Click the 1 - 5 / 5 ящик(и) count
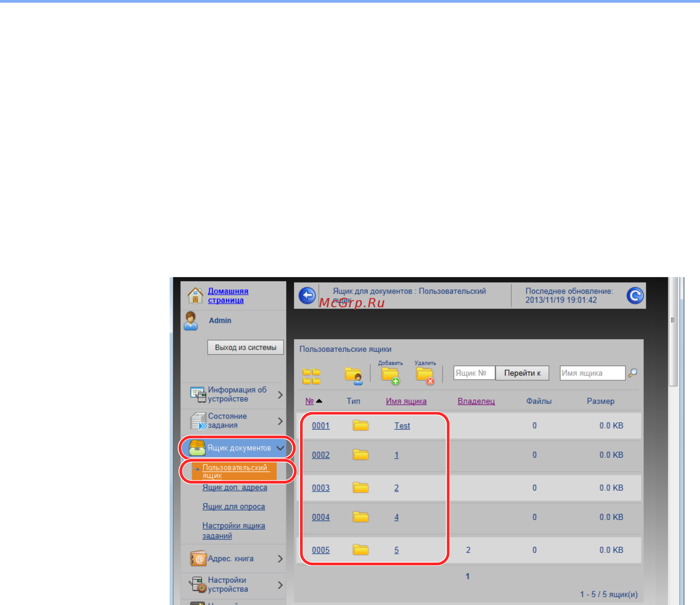 tap(609, 594)
